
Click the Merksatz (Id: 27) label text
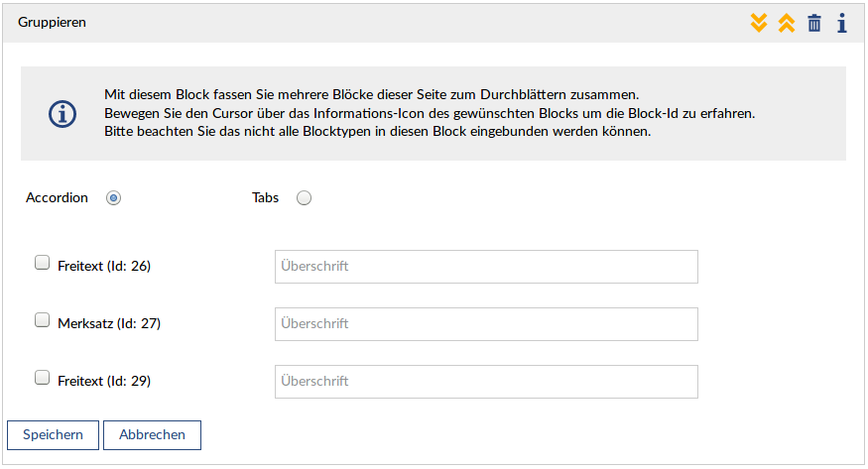point(107,323)
